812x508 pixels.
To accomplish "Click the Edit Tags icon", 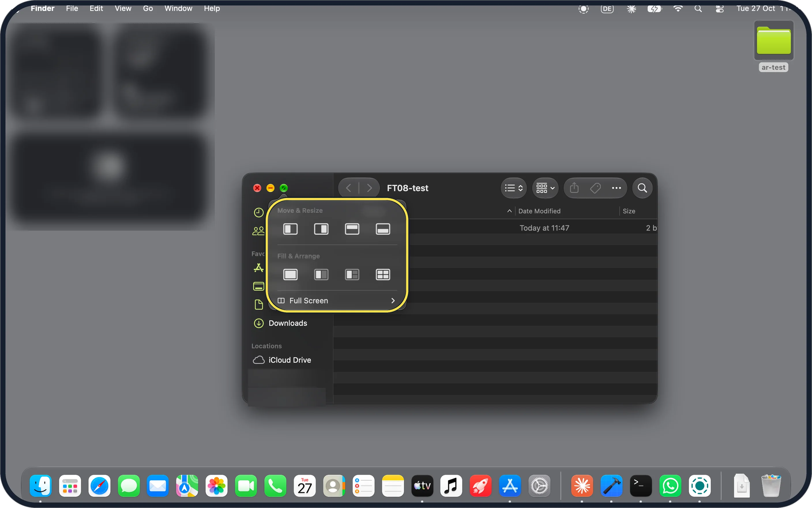I will click(x=595, y=188).
